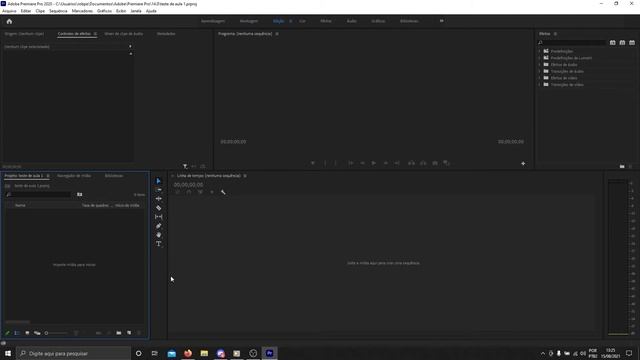The image size is (640, 360).
Task: Show more workspaces double-arrow overflow
Action: point(441,21)
